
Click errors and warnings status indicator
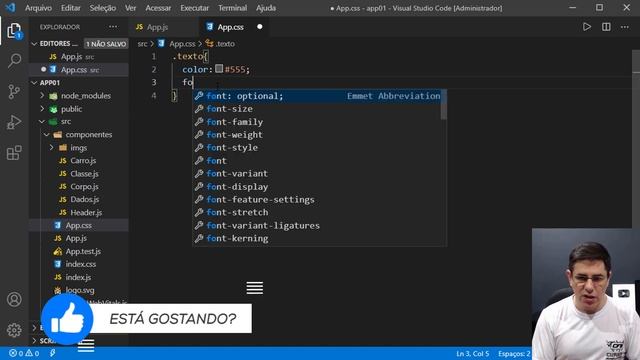[x=24, y=353]
